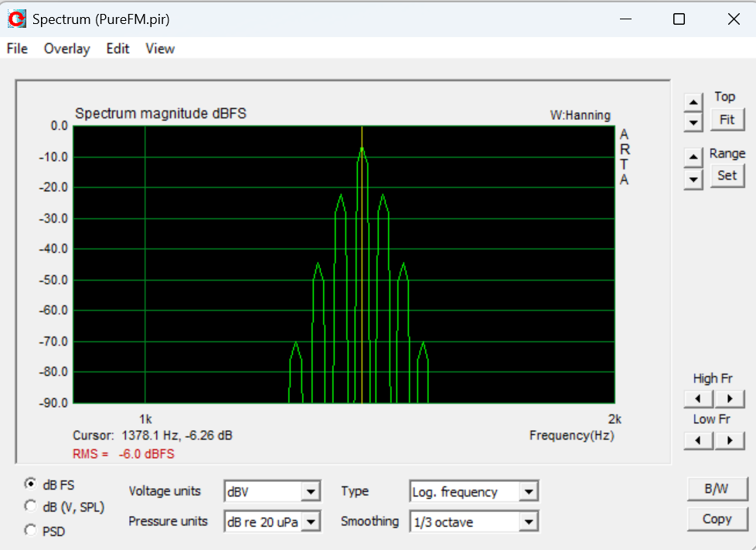Click the Fit button
This screenshot has height=550, width=756.
tap(727, 120)
